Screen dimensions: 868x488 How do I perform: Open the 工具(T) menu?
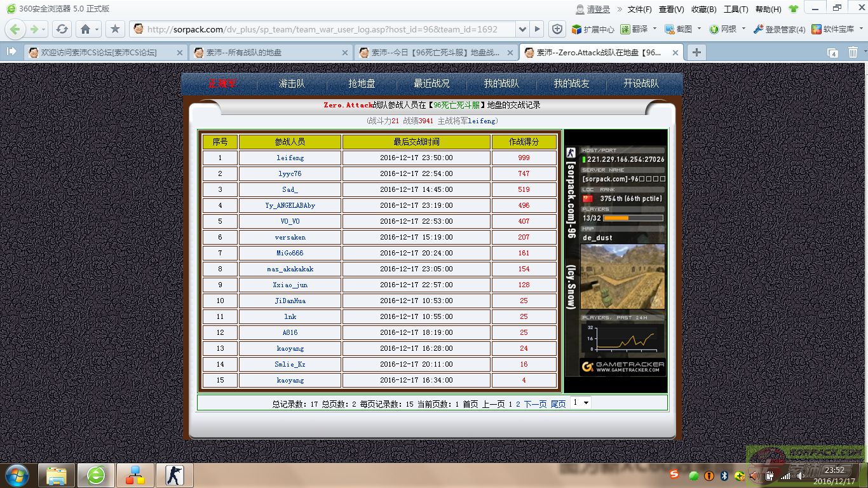(735, 9)
